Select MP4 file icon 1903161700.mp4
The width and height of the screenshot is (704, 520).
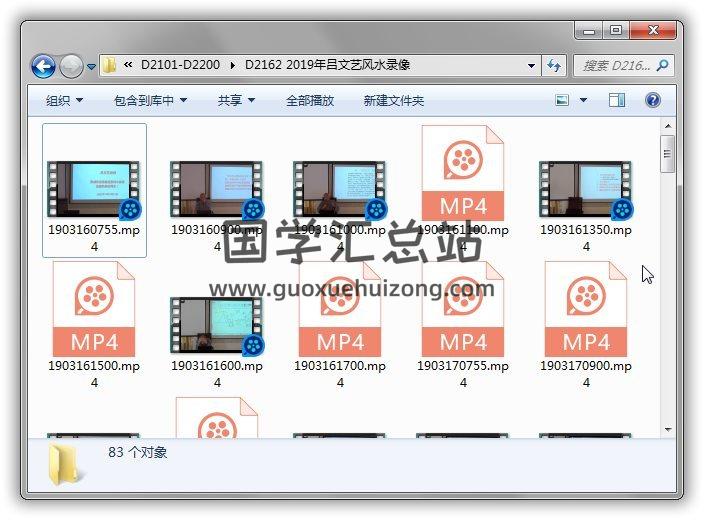339,309
